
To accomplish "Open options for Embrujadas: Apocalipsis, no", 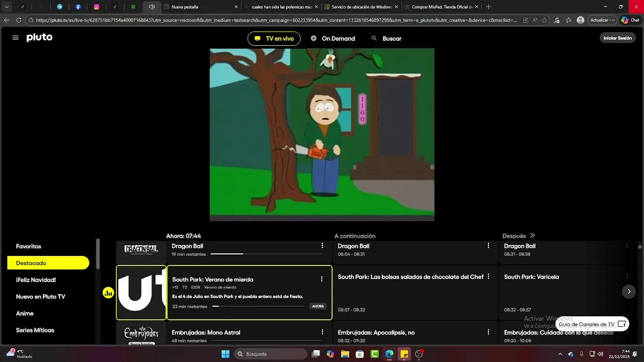I will [488, 332].
